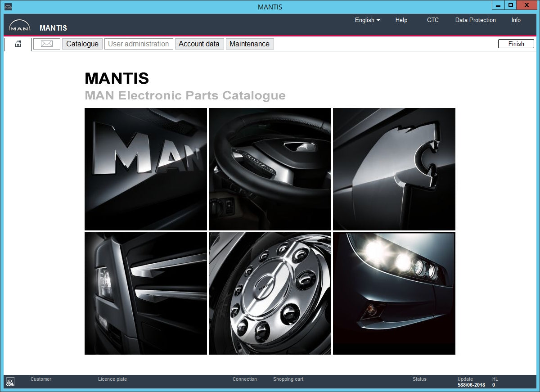Open the User administration tab
Screen dimensions: 540x392
click(138, 44)
